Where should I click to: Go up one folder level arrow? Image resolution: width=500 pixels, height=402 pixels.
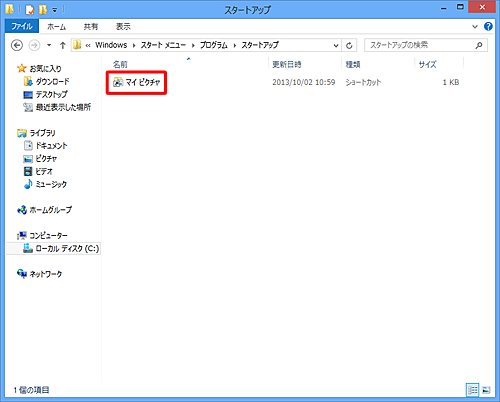[62, 45]
